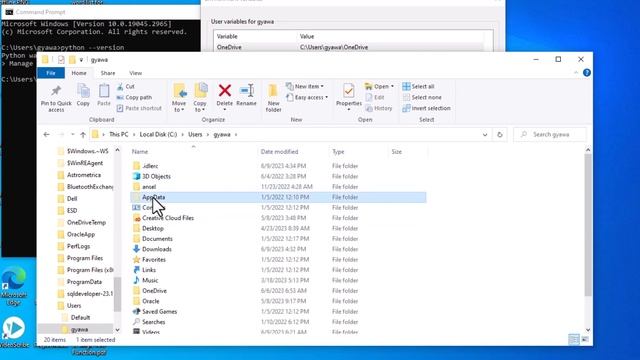Open recent locations dropdown arrow

72,134
